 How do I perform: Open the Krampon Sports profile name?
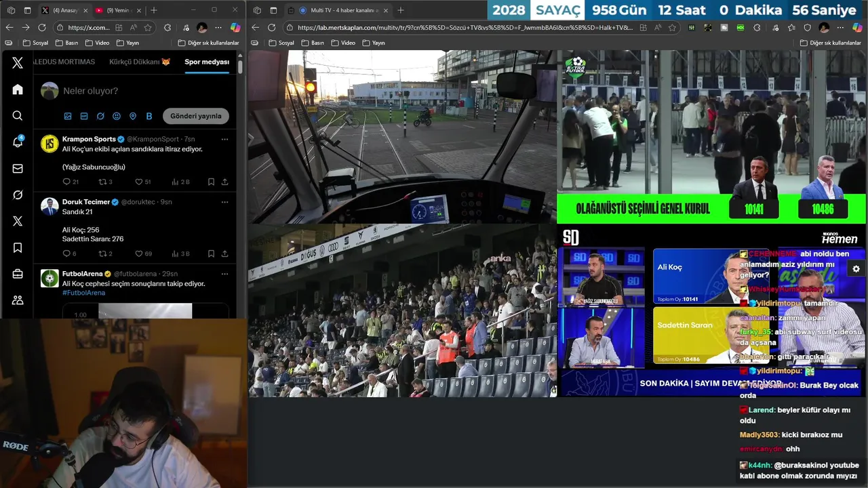pyautogui.click(x=89, y=139)
